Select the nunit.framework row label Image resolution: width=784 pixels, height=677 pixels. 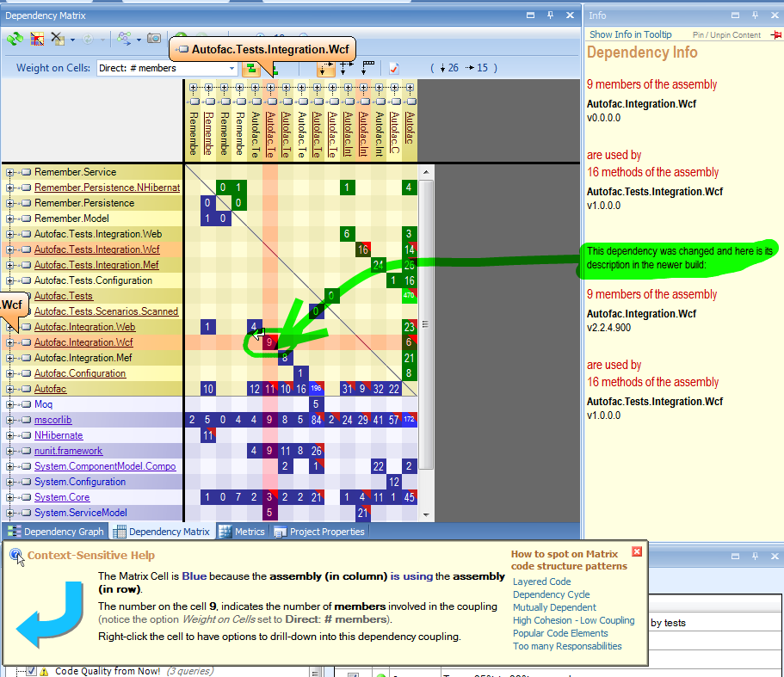tap(69, 451)
